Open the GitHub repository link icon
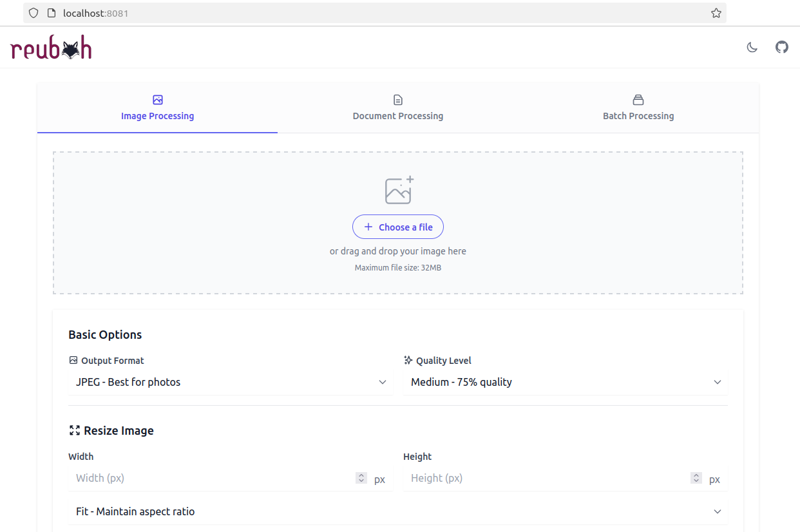The image size is (800, 532). point(781,47)
